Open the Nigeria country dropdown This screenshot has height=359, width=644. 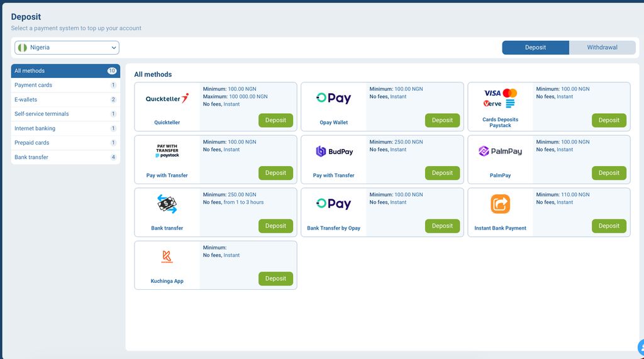[x=67, y=48]
